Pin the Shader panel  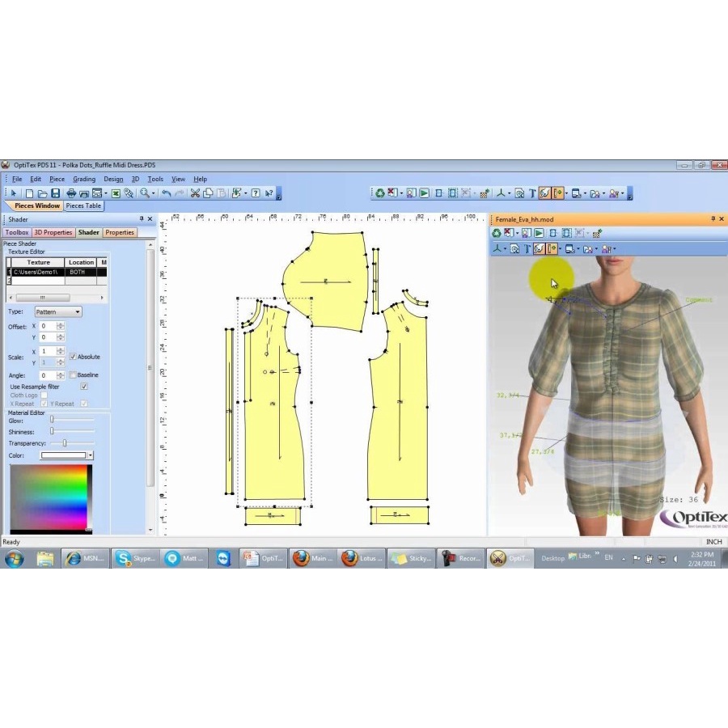click(142, 218)
